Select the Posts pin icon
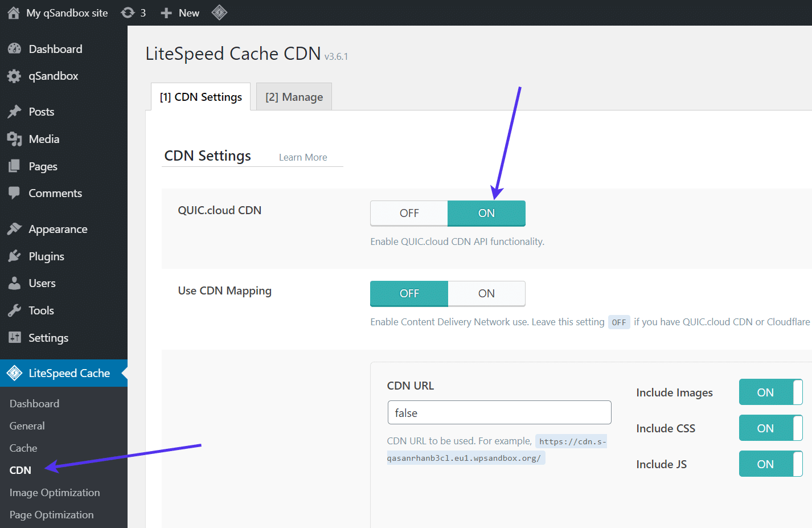The height and width of the screenshot is (528, 812). (14, 112)
